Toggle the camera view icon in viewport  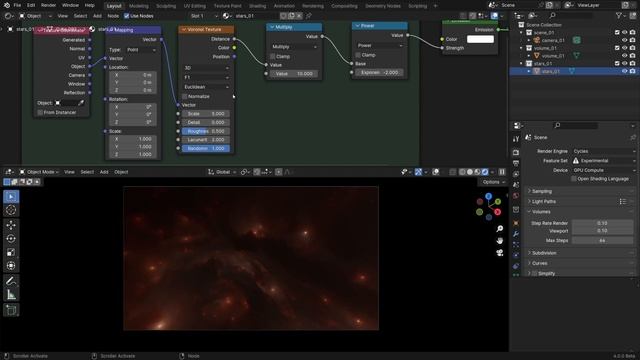500,253
